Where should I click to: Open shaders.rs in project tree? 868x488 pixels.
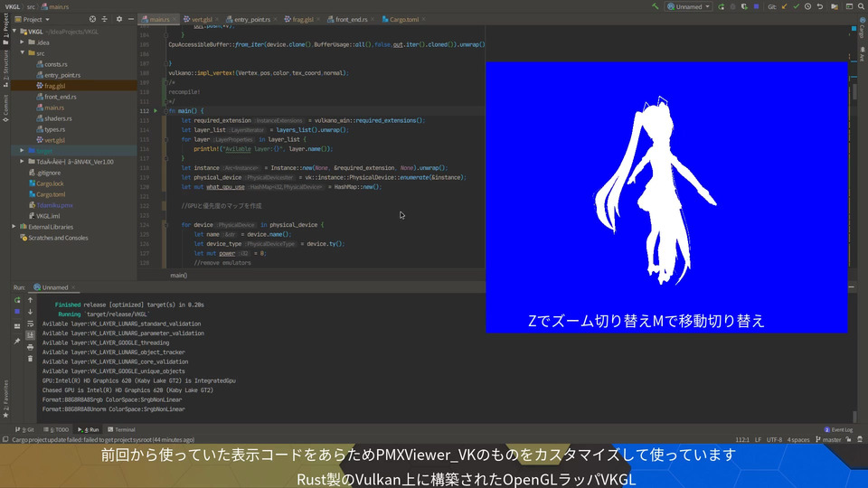(x=58, y=118)
